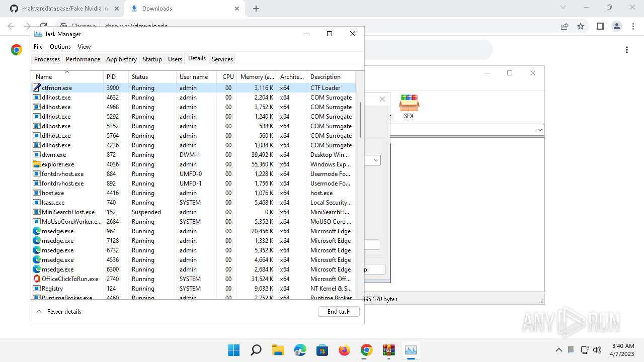Image resolution: width=644 pixels, height=362 pixels.
Task: Open the File menu in Task Manager
Action: click(38, 47)
